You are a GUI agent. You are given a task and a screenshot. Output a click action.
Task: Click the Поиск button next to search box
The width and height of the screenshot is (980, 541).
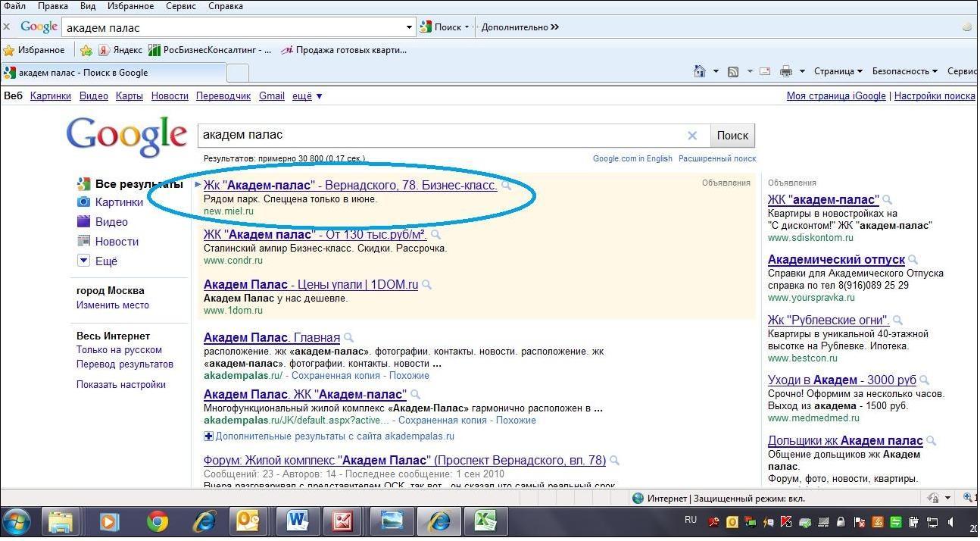click(x=732, y=136)
